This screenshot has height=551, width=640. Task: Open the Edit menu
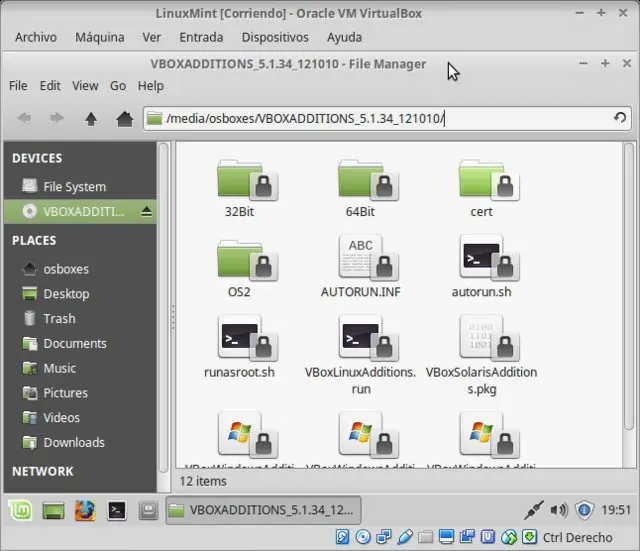click(x=50, y=86)
